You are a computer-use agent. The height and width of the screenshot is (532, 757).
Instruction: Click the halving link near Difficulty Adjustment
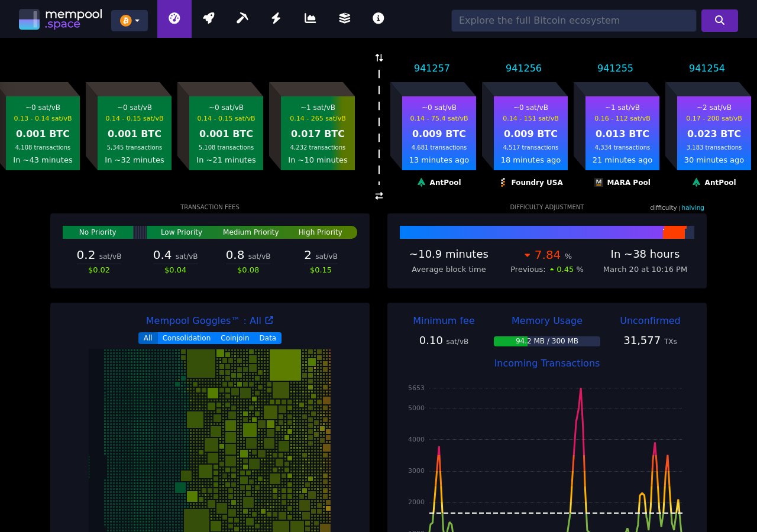click(693, 207)
